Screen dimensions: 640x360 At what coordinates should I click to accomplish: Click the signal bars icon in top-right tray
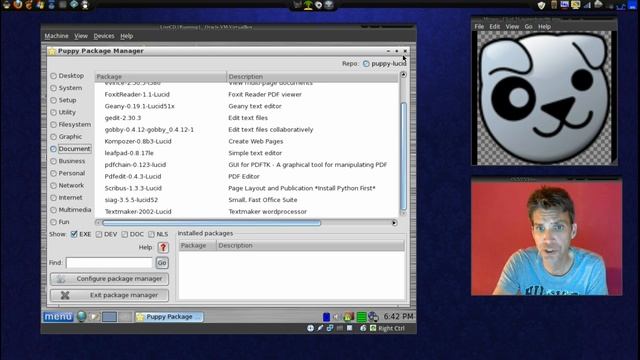pos(587,5)
